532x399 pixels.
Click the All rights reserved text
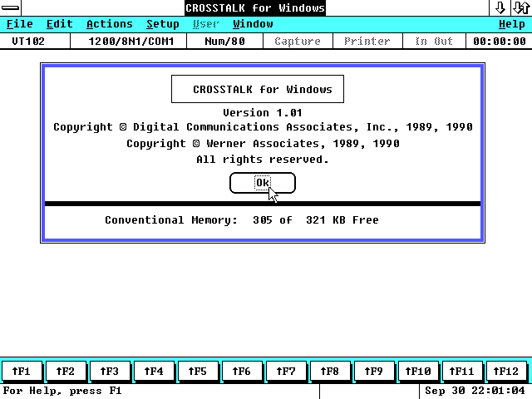[x=263, y=160]
